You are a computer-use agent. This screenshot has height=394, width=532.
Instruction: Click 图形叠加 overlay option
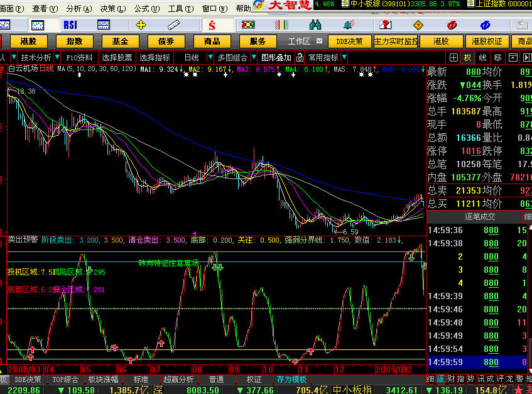276,58
